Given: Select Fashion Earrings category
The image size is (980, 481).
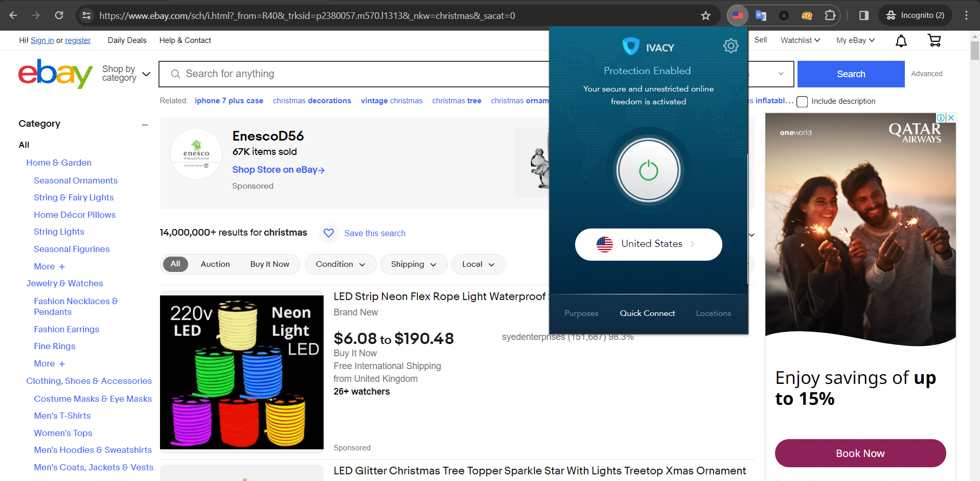Looking at the screenshot, I should click(66, 329).
